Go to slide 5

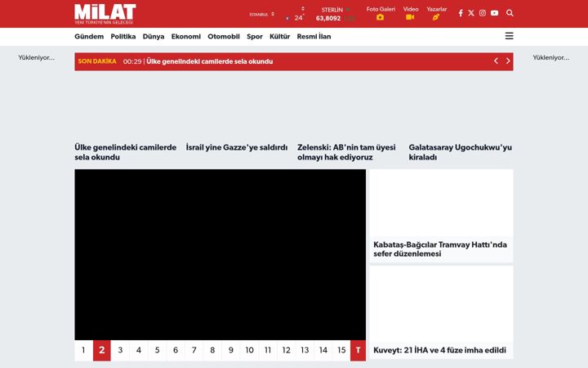pos(157,350)
